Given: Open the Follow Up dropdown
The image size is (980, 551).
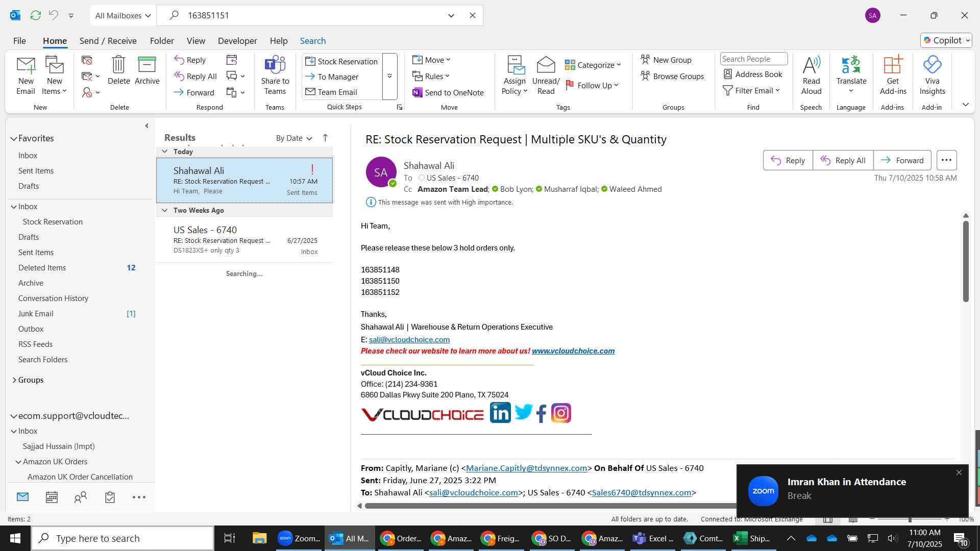Looking at the screenshot, I should (x=592, y=85).
